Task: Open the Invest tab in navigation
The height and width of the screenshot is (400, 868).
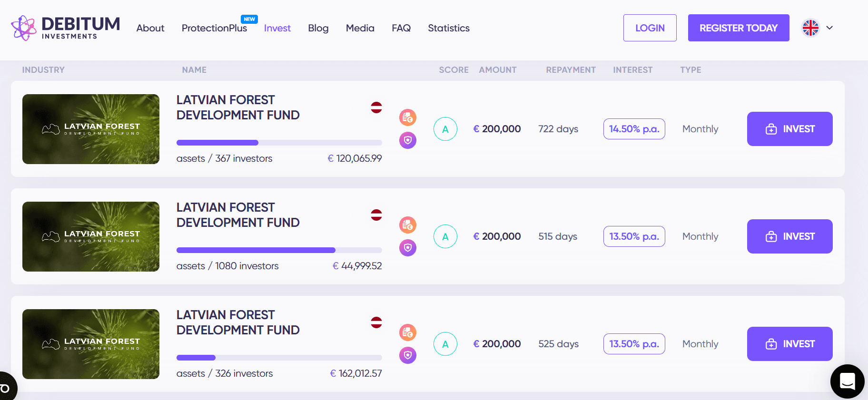Action: (x=277, y=28)
